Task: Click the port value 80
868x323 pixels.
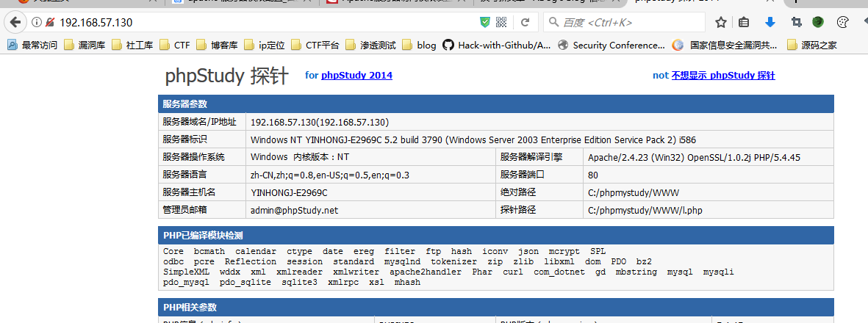Action: point(593,175)
